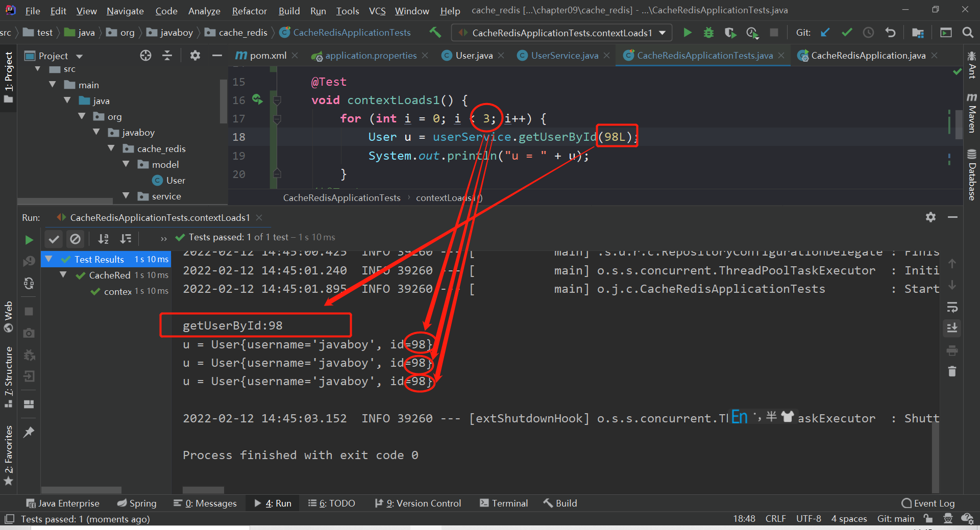Viewport: 980px width, 530px height.
Task: Open the Database side panel
Action: [x=971, y=175]
